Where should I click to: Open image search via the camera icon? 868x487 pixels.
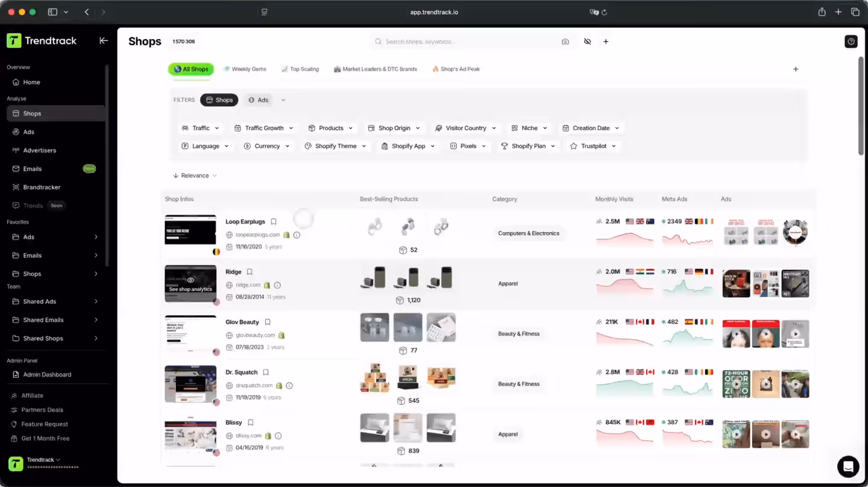[565, 41]
